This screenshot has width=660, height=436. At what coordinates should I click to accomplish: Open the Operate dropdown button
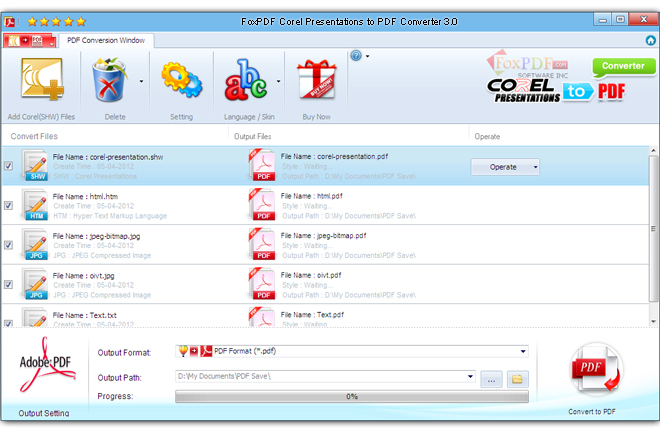pos(505,167)
